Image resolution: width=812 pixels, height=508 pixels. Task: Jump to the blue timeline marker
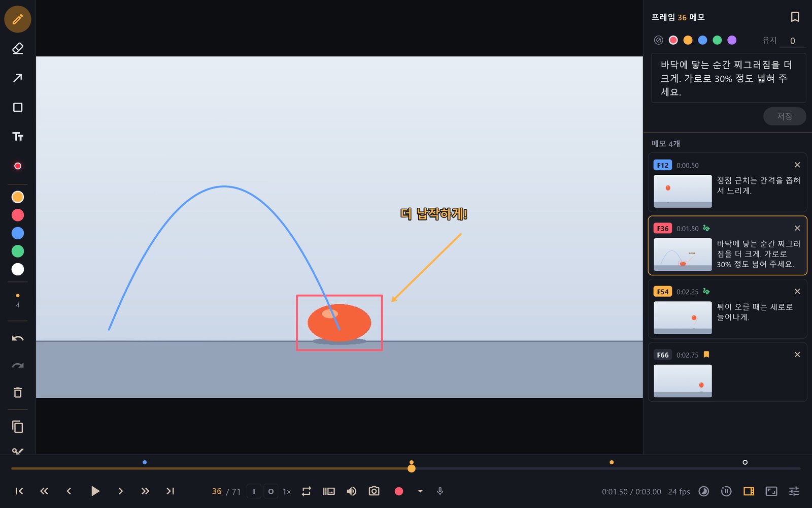point(145,462)
